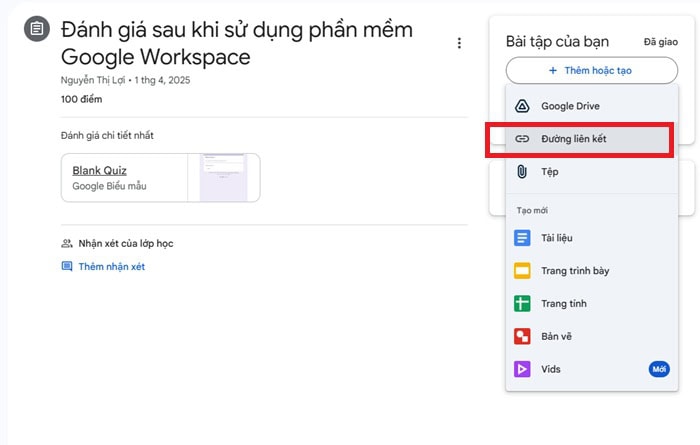Screen dimensions: 700x445
Task: Choose Tệp from the attachment menu
Action: coord(550,172)
